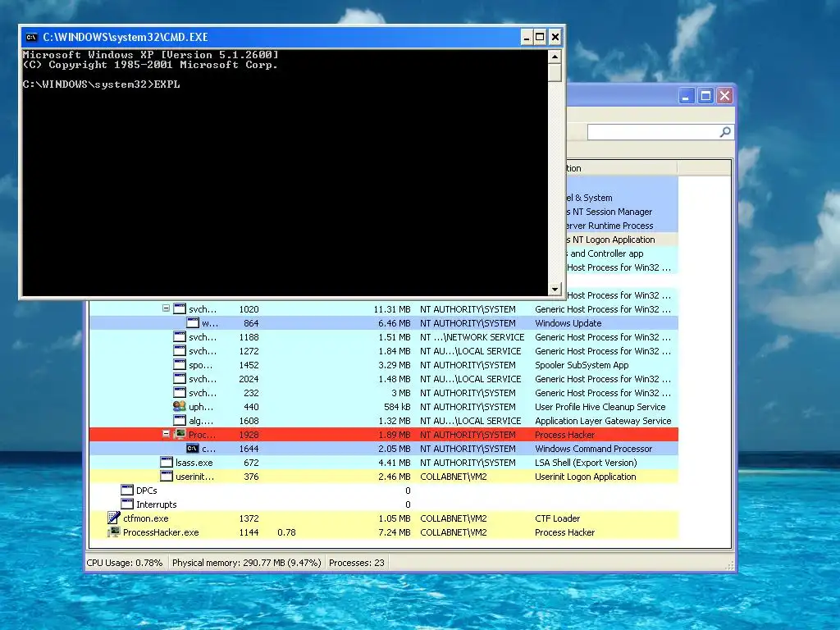Click the Process Hacker icon in the red row

[180, 435]
